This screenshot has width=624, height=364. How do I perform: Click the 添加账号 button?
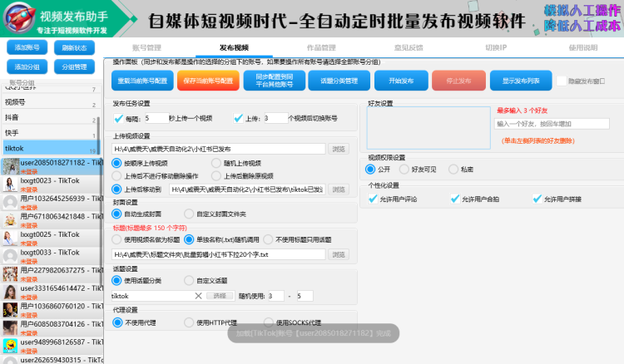[x=27, y=47]
